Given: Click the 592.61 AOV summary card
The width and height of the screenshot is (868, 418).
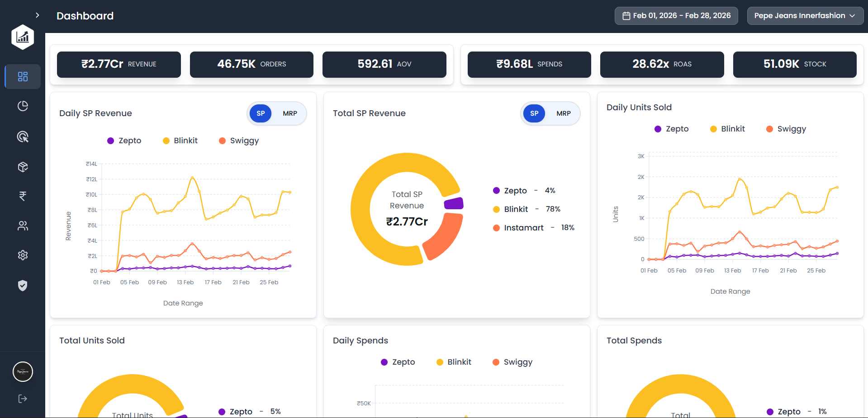Looking at the screenshot, I should (384, 65).
